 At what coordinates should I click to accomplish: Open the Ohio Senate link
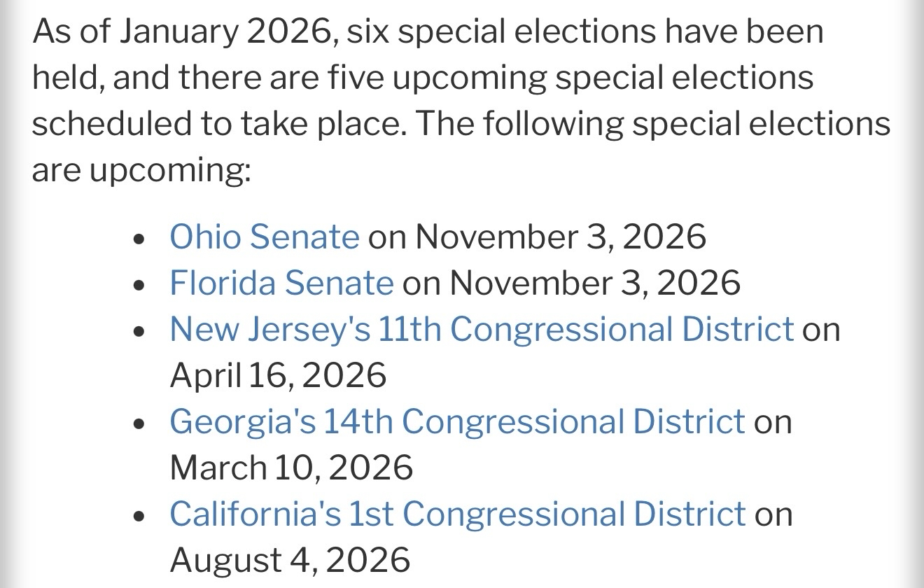(x=264, y=237)
